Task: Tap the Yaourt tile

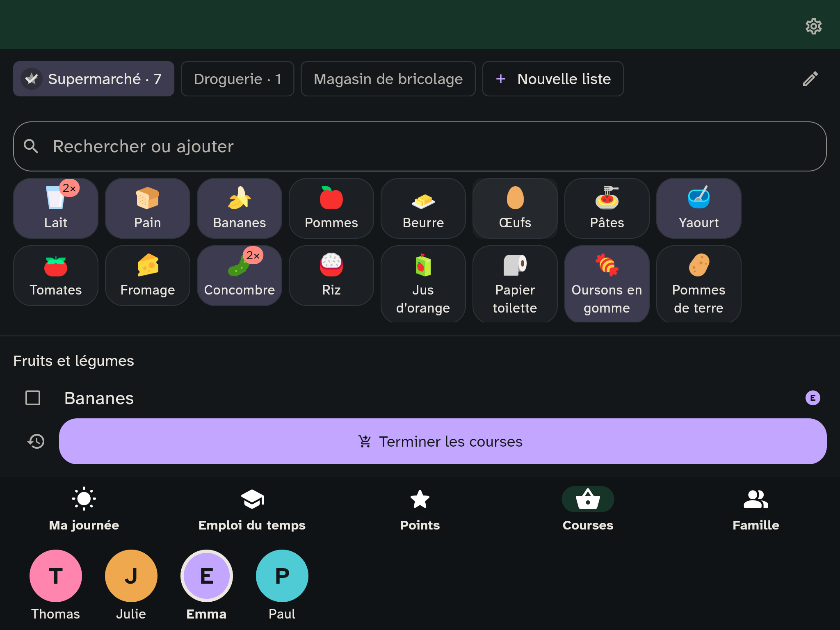Action: click(699, 208)
